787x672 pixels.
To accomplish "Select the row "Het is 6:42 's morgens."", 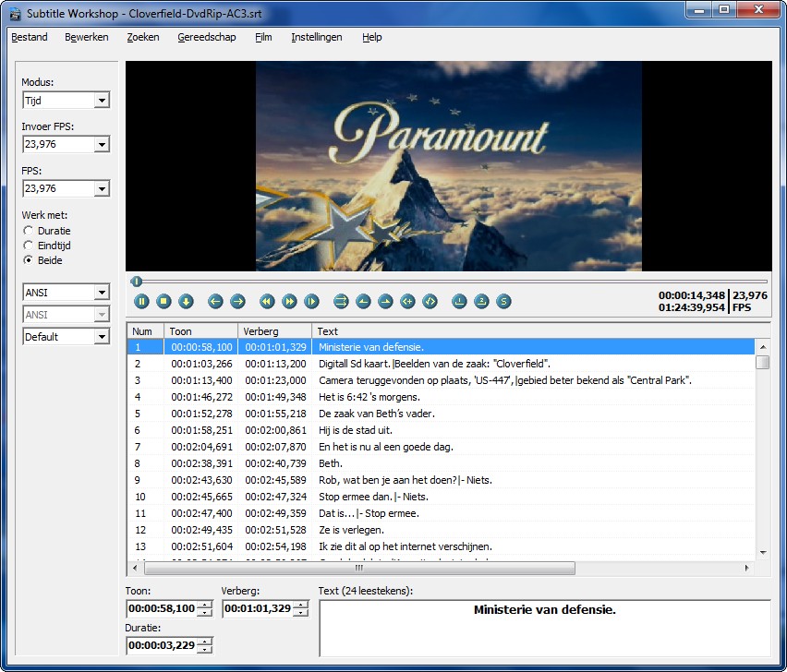I will tap(442, 397).
